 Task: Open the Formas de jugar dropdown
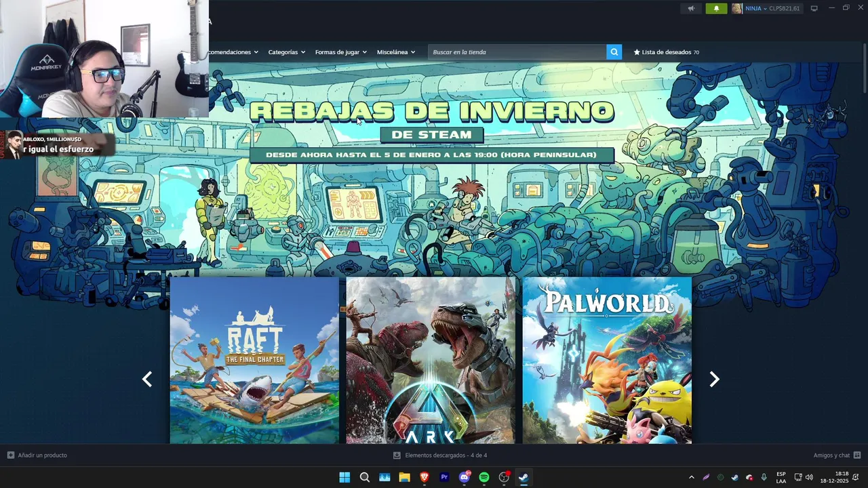[x=341, y=52]
